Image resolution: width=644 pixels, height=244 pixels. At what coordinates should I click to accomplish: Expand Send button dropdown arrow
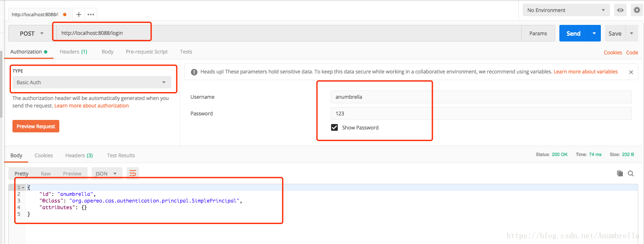(x=594, y=34)
